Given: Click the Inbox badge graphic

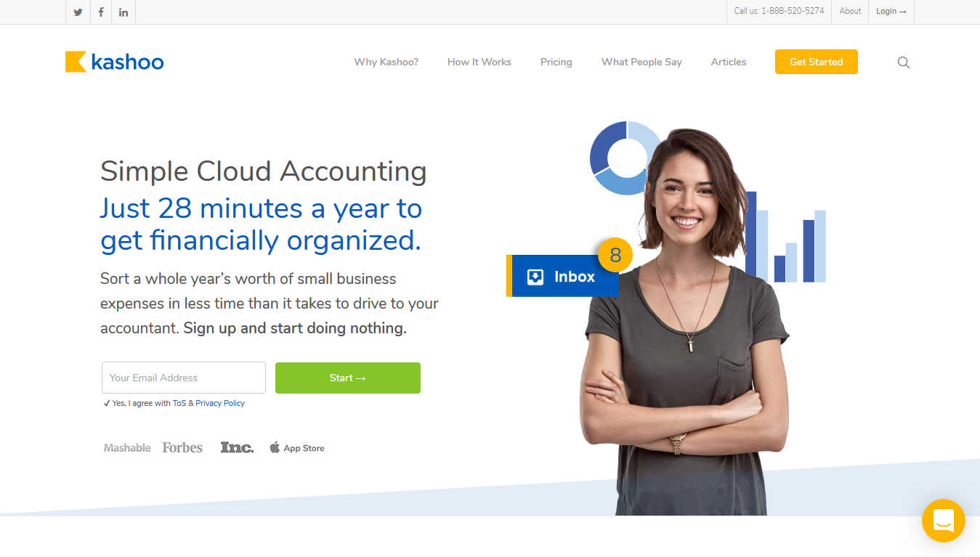Looking at the screenshot, I should pos(562,276).
